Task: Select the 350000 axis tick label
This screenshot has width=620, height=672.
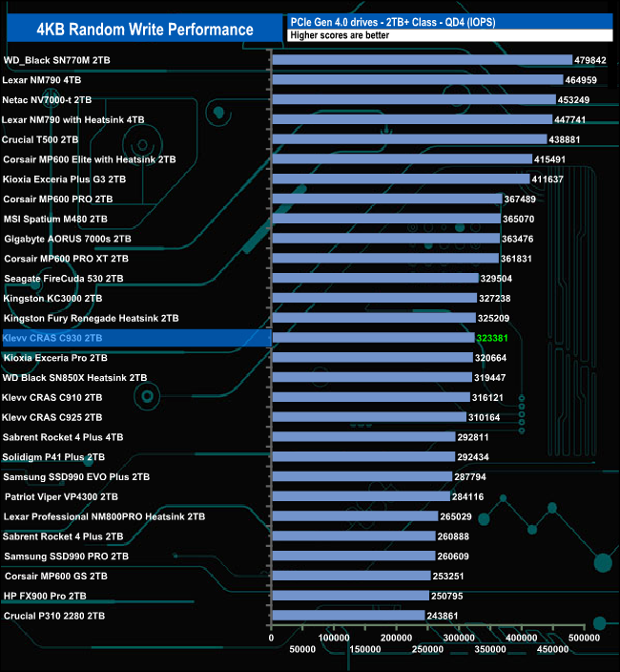Action: pyautogui.click(x=490, y=649)
